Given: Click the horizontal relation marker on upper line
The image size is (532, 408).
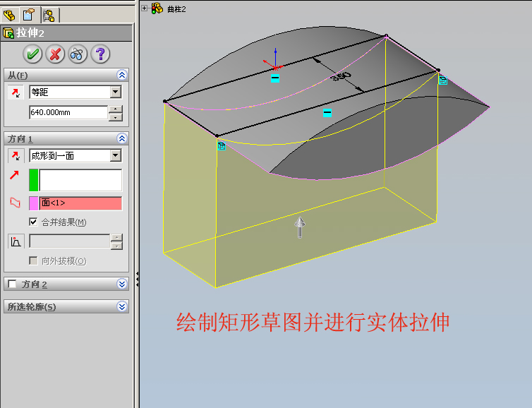Looking at the screenshot, I should click(x=275, y=78).
